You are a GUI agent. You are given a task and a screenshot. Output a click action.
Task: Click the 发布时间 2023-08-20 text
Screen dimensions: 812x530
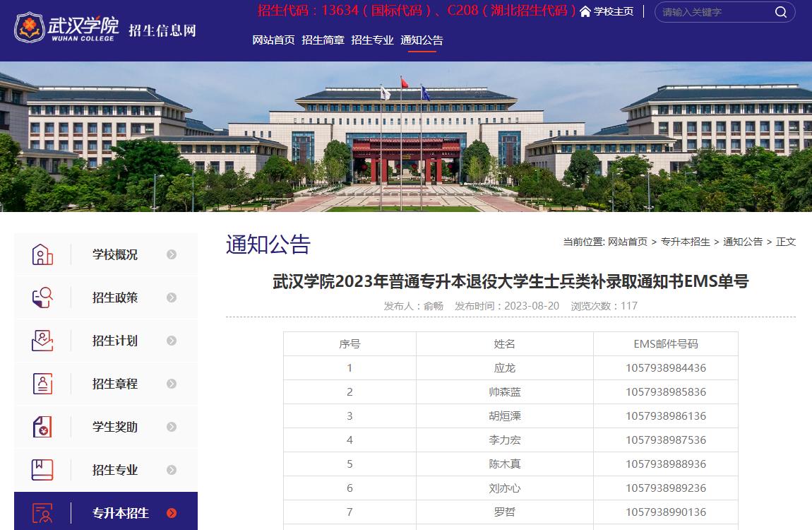pos(507,306)
